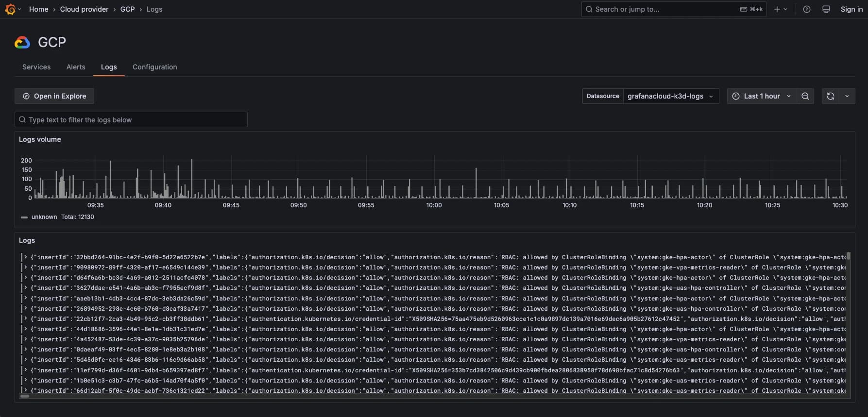Expand log row with insertId d64f6a6b
Image resolution: width=868 pixels, height=417 pixels.
26,278
